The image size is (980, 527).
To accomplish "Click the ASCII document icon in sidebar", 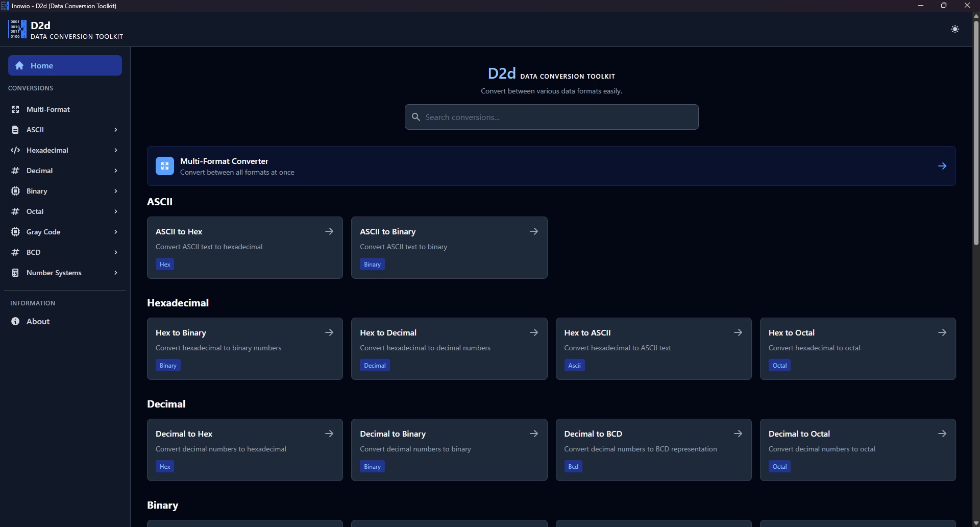I will click(15, 130).
